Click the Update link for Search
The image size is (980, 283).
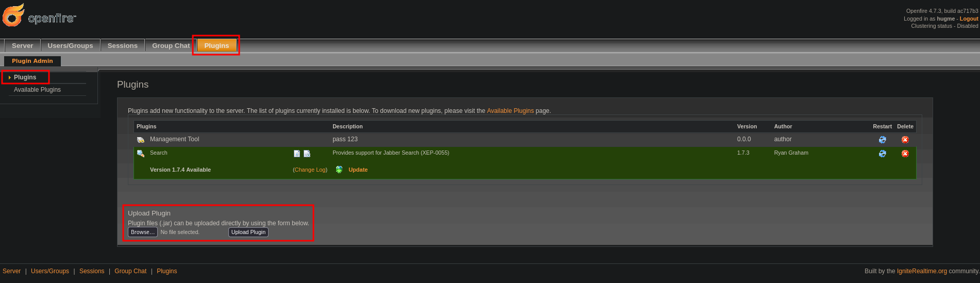pos(358,170)
